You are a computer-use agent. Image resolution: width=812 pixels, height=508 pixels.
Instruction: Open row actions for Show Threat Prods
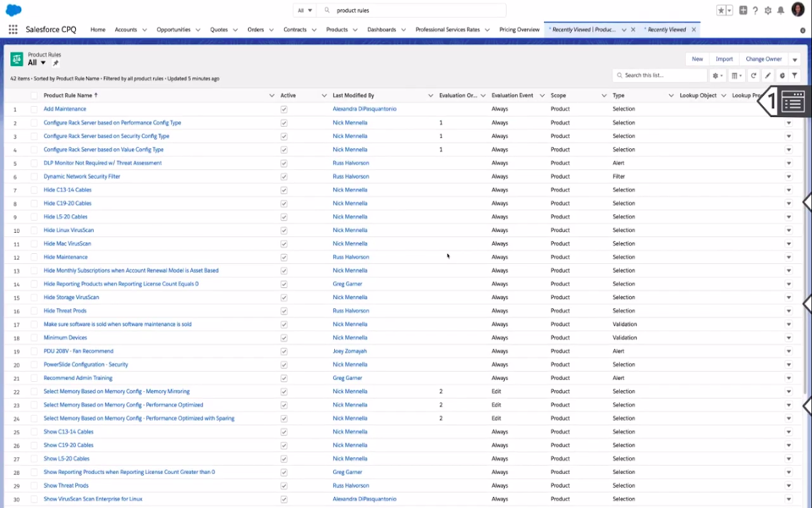[x=788, y=486]
